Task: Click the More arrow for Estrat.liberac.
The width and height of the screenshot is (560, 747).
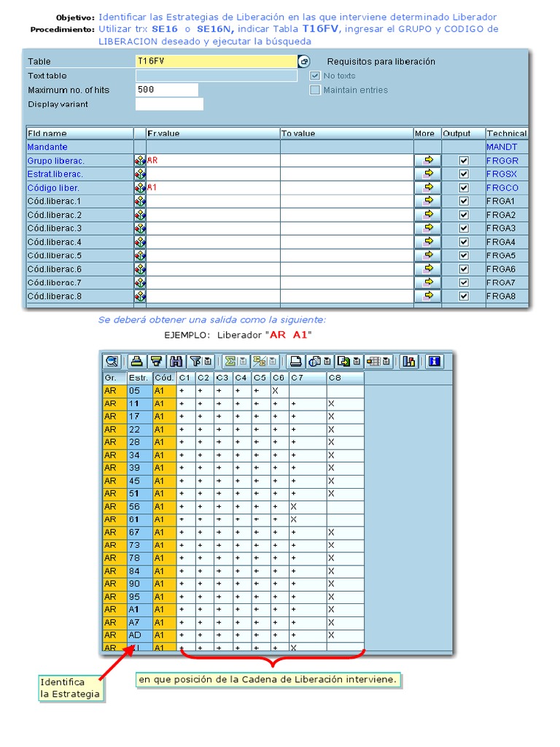Action: click(428, 174)
